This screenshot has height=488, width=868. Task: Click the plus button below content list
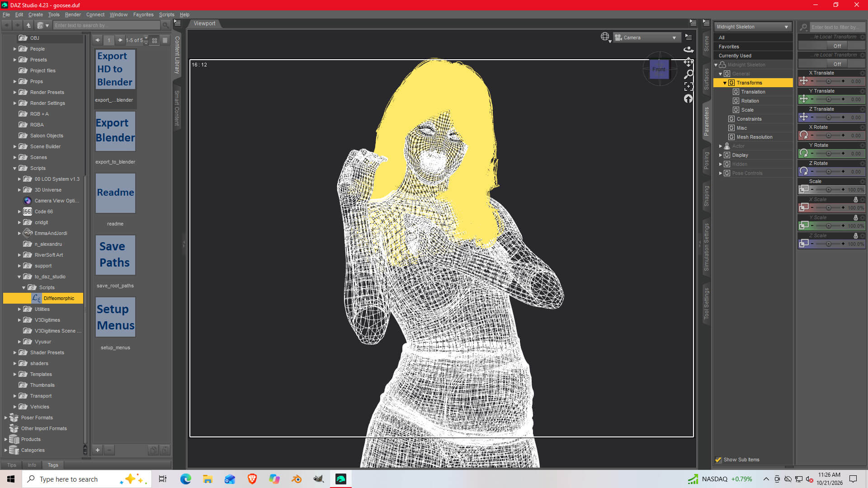98,450
